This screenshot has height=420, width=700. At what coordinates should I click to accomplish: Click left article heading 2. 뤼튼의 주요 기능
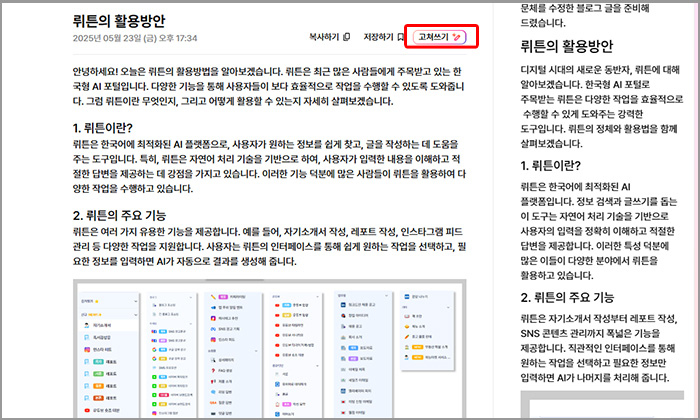pos(119,216)
